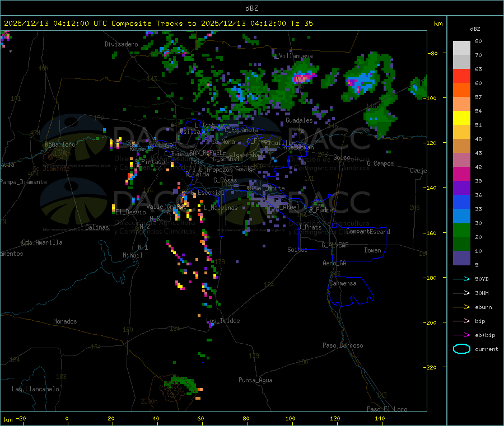Click the yellow eburn arrow legend icon
The image size is (504, 426).
461,307
